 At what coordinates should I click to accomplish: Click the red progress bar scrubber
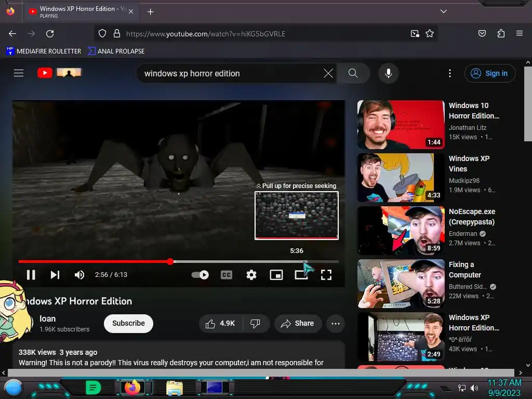170,261
